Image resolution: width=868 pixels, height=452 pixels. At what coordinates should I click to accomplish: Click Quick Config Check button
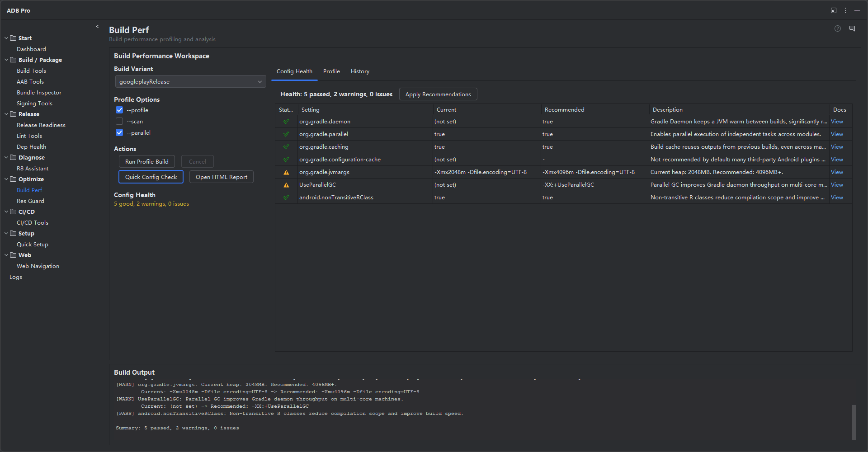tap(151, 177)
